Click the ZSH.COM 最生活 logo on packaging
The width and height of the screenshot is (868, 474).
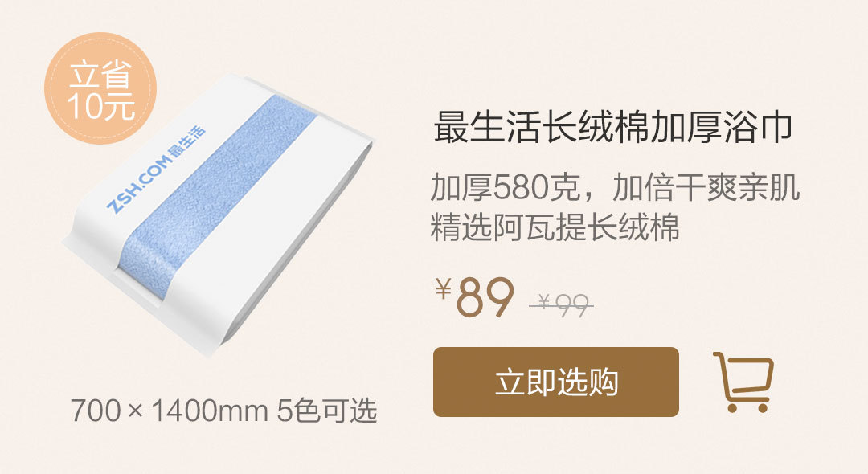tap(156, 170)
